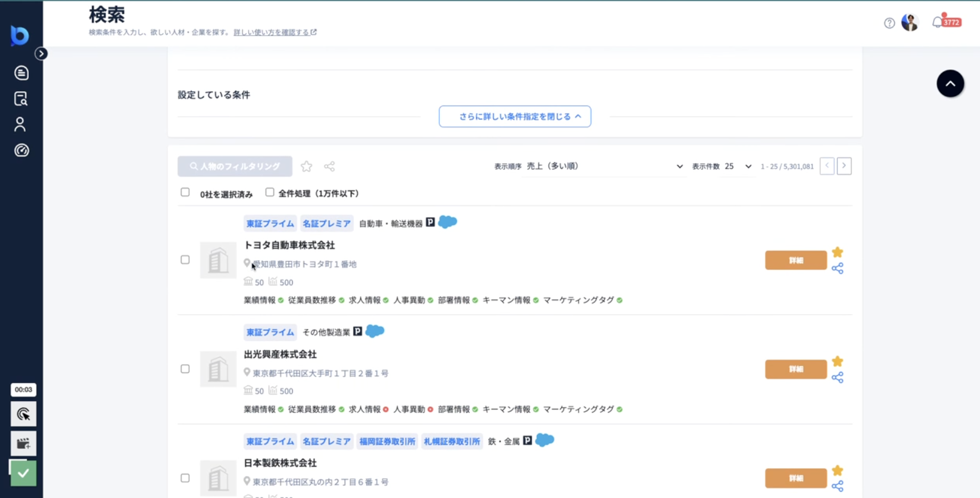The height and width of the screenshot is (498, 980).
Task: Toggle the 0社を選択済み select-all checkbox
Action: pos(185,192)
